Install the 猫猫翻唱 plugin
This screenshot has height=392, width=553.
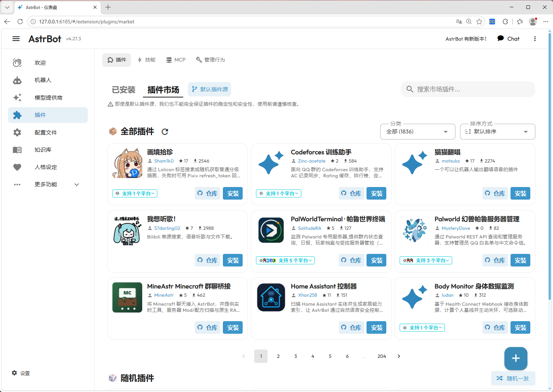pos(520,193)
